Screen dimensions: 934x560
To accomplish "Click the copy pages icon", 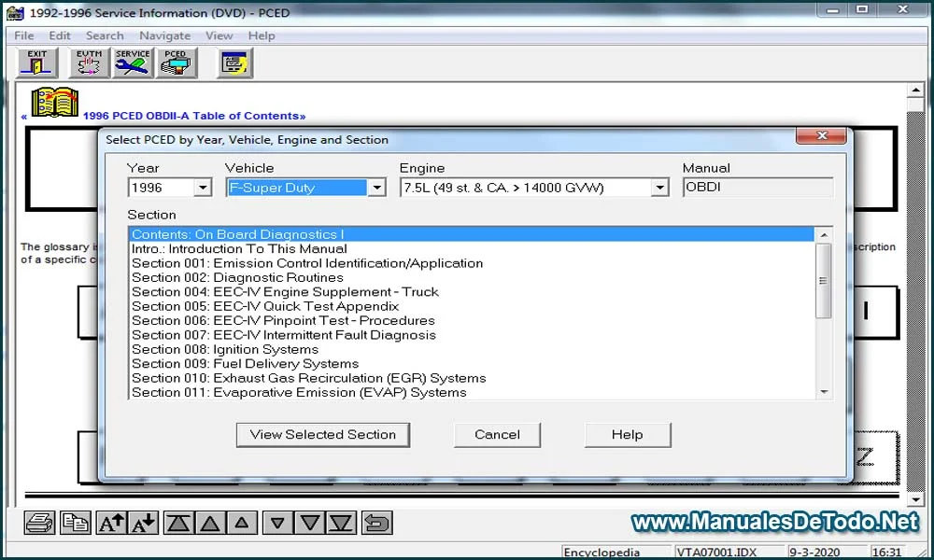I will coord(75,523).
